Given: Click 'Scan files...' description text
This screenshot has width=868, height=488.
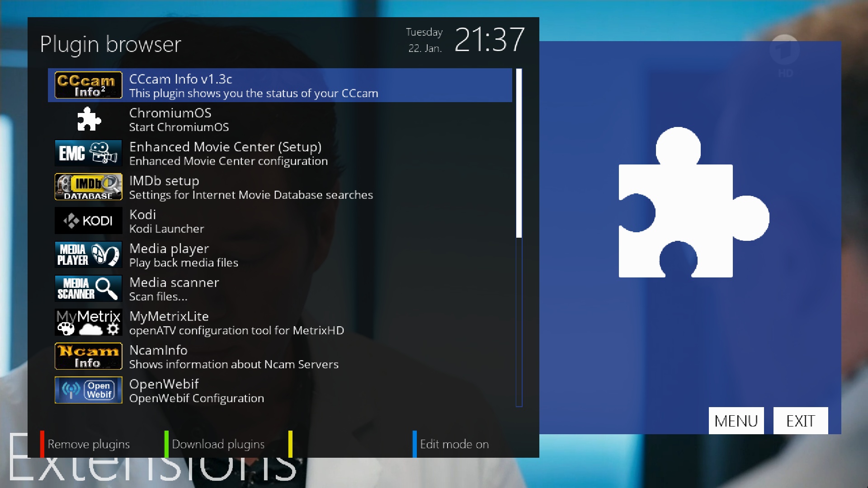Looking at the screenshot, I should coord(158,297).
